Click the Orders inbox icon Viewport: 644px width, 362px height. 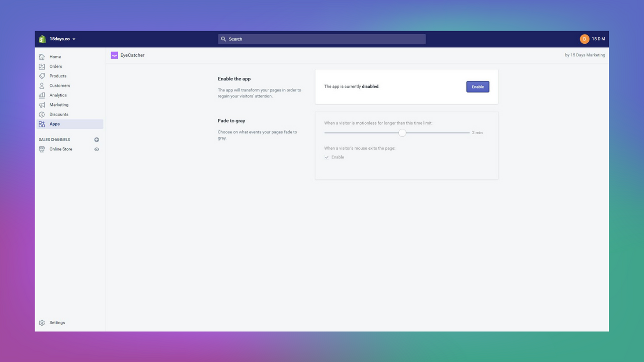point(42,66)
